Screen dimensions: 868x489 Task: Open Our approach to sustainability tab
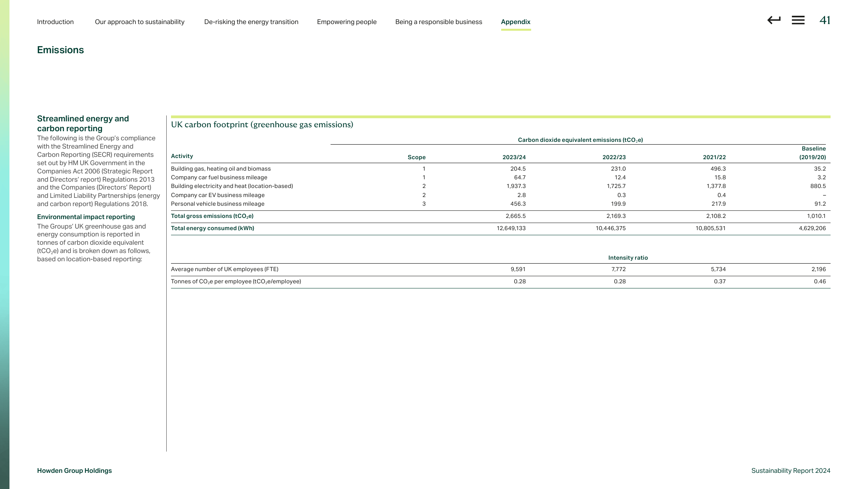[139, 22]
